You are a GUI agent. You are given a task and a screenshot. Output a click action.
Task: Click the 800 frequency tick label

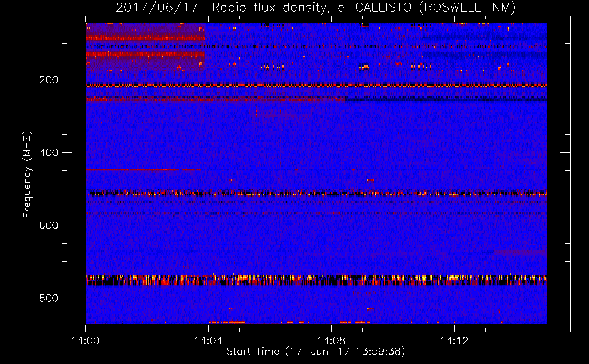pos(49,298)
